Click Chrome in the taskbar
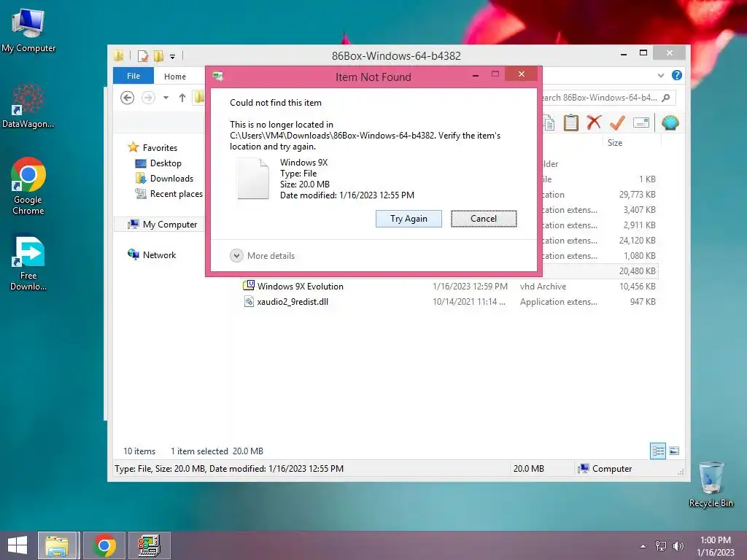 click(x=104, y=545)
